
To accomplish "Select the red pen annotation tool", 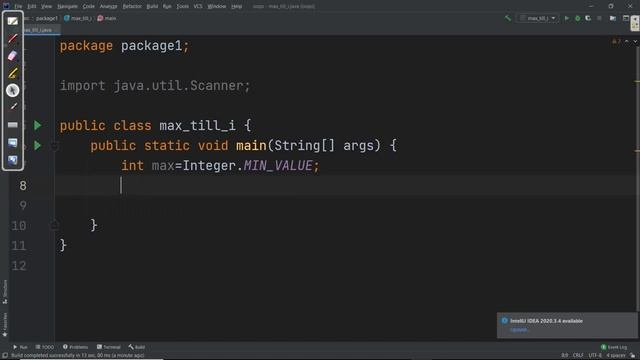I will 13,38.
